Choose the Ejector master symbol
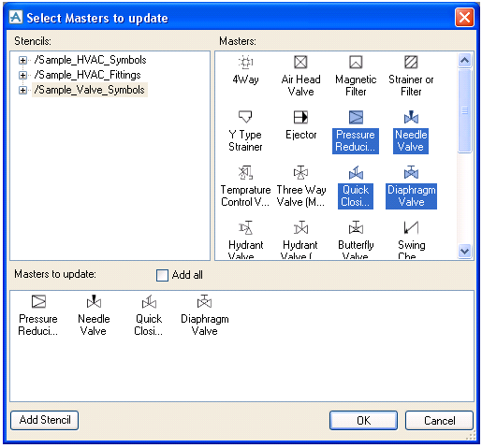482x448 pixels. [x=300, y=117]
